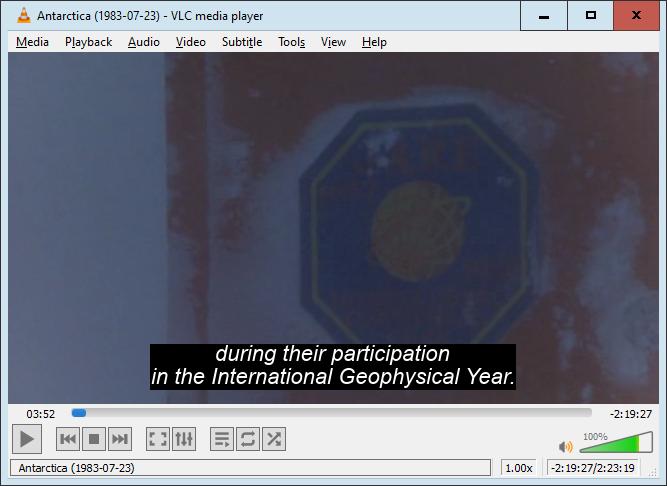Toggle loop repeat mode
Image resolution: width=667 pixels, height=486 pixels.
pyautogui.click(x=248, y=439)
